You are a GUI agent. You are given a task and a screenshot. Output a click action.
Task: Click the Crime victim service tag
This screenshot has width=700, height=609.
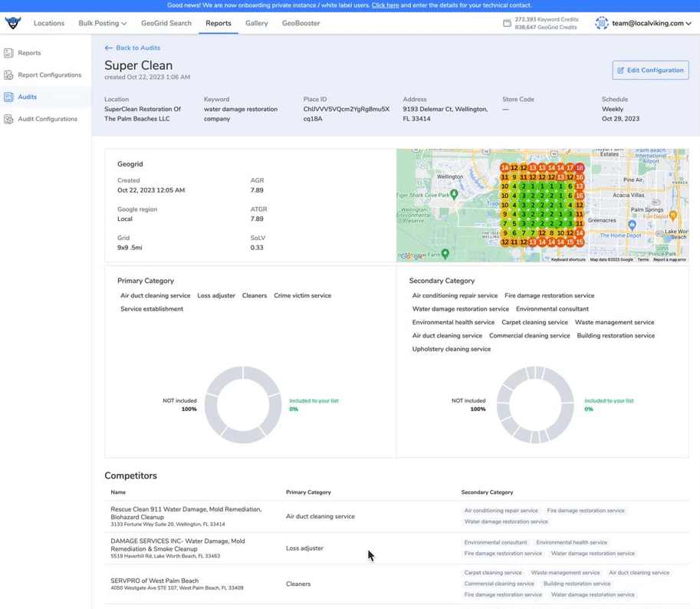tap(303, 295)
